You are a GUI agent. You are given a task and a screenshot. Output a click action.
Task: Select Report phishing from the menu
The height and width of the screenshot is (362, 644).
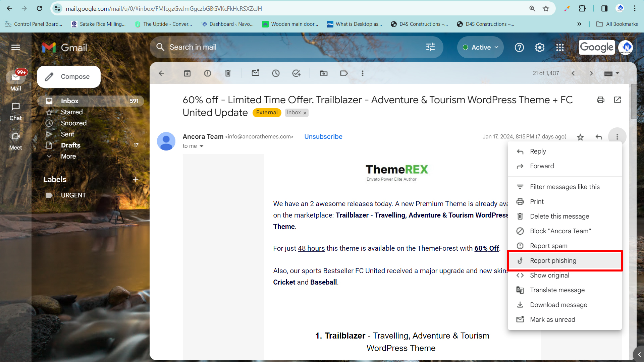click(x=553, y=260)
